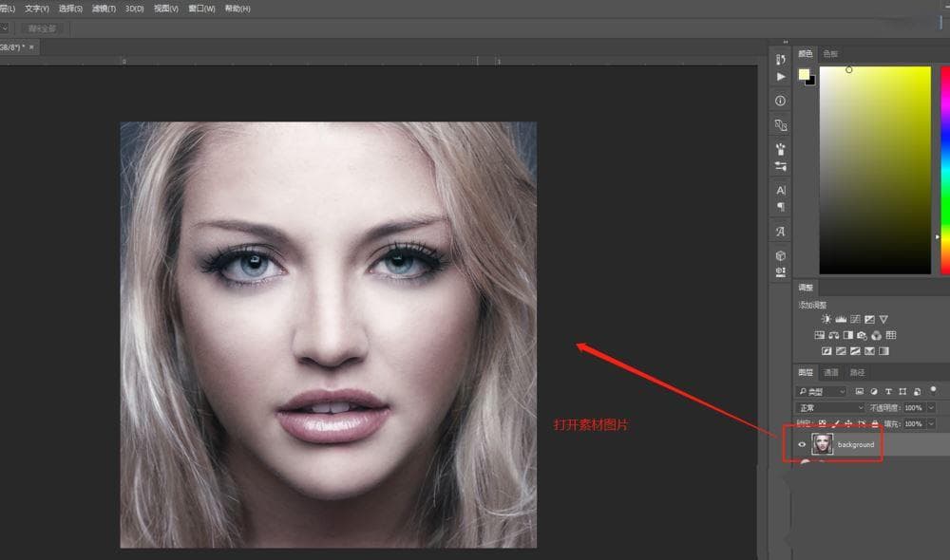This screenshot has height=560, width=950.
Task: Toggle lock position move icon
Action: [848, 423]
